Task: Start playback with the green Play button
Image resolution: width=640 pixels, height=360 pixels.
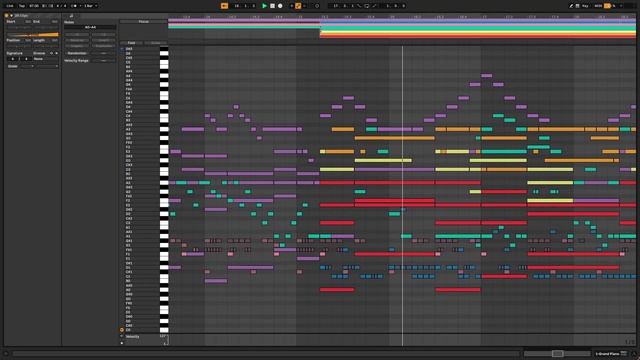Action: 264,6
